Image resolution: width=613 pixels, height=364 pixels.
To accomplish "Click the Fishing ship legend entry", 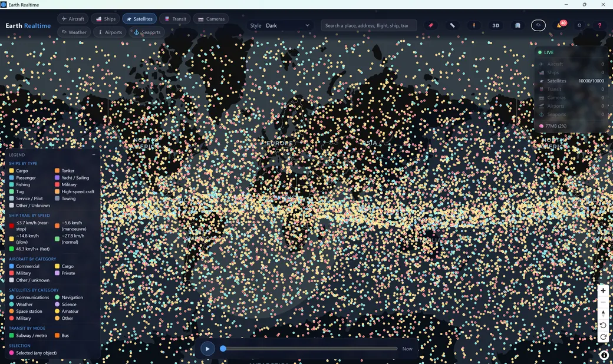I will pyautogui.click(x=19, y=185).
